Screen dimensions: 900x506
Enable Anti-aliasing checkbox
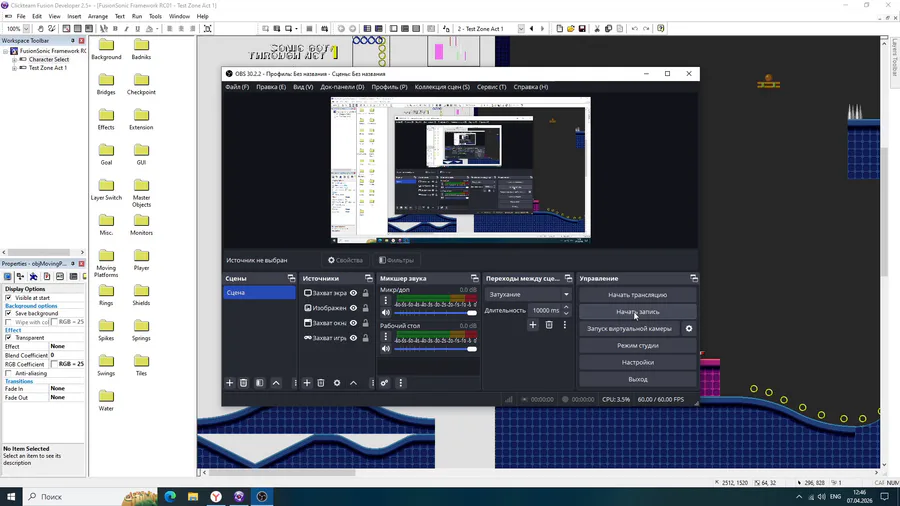[8, 373]
